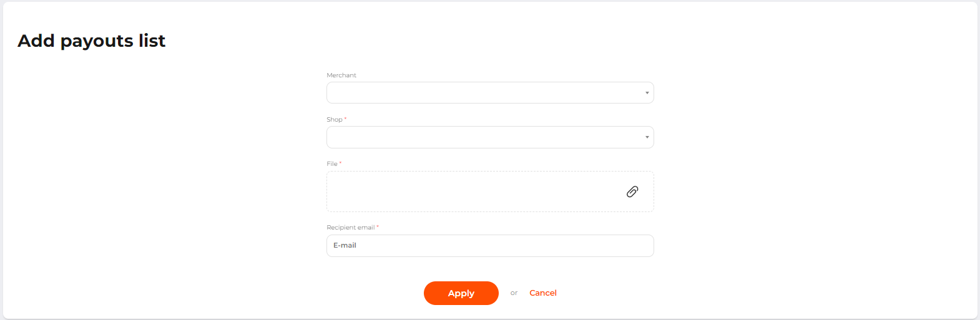
Task: Click the red asterisk beside Shop
Action: (x=345, y=119)
